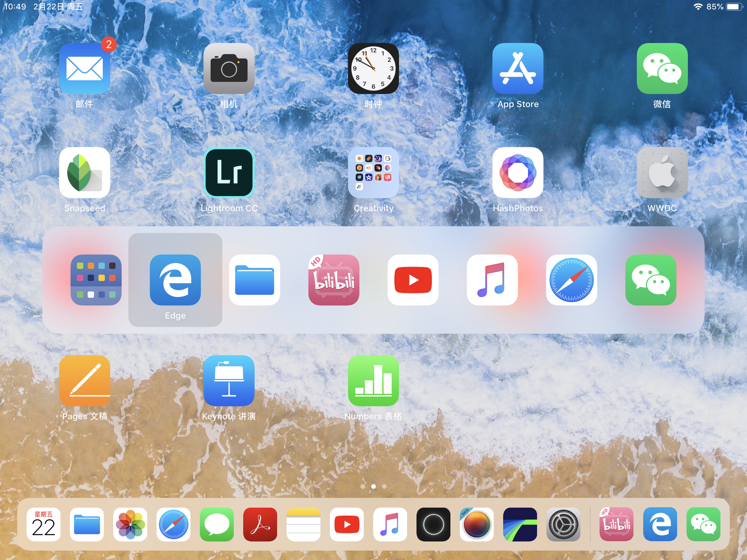Open the Mail app with badge
The image size is (747, 560).
click(x=84, y=69)
